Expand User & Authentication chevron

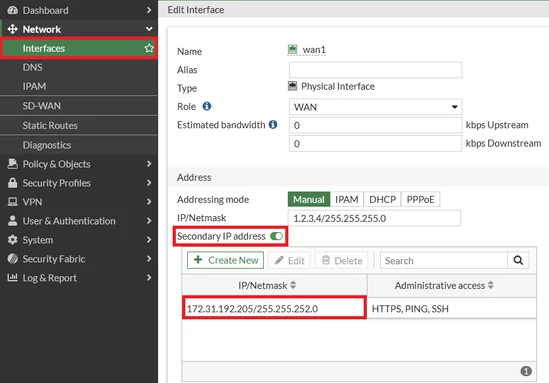click(x=149, y=221)
